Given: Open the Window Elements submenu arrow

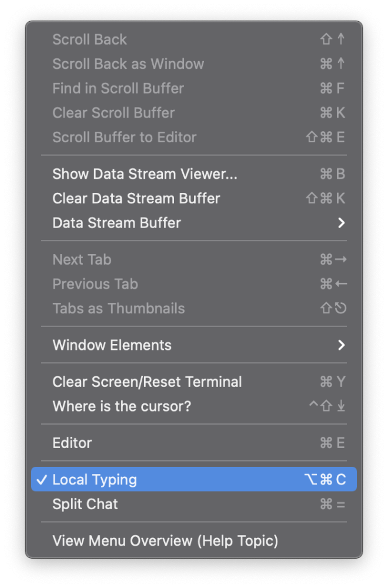Looking at the screenshot, I should [341, 345].
